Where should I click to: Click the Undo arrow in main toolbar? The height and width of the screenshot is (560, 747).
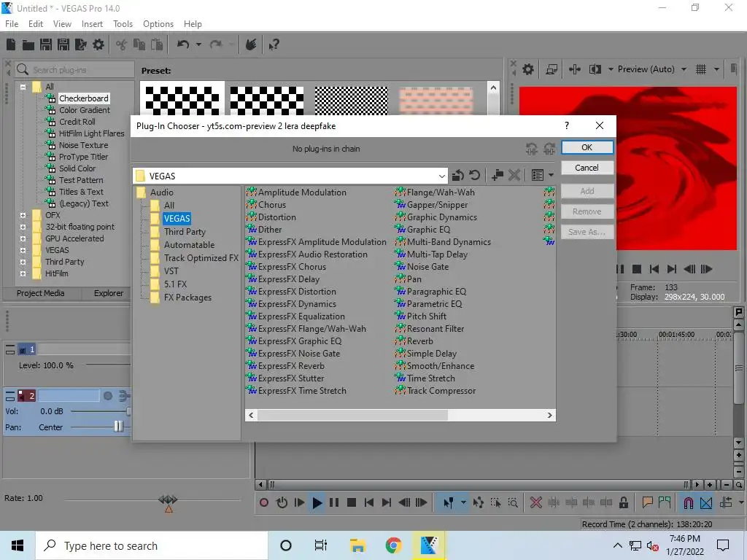[183, 44]
